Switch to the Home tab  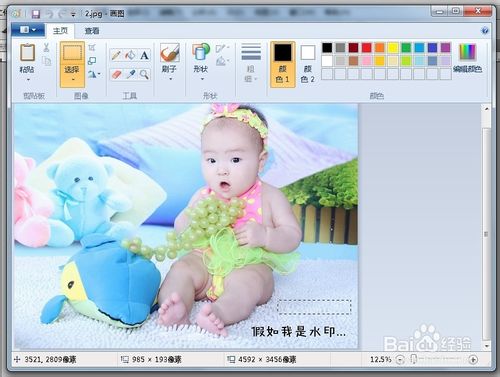click(x=60, y=31)
